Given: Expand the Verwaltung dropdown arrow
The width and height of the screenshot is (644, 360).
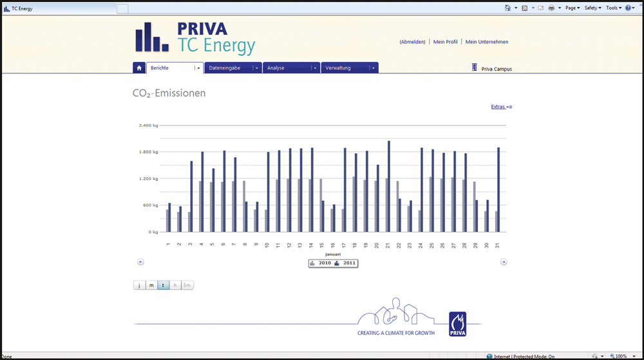Looking at the screenshot, I should pyautogui.click(x=374, y=68).
